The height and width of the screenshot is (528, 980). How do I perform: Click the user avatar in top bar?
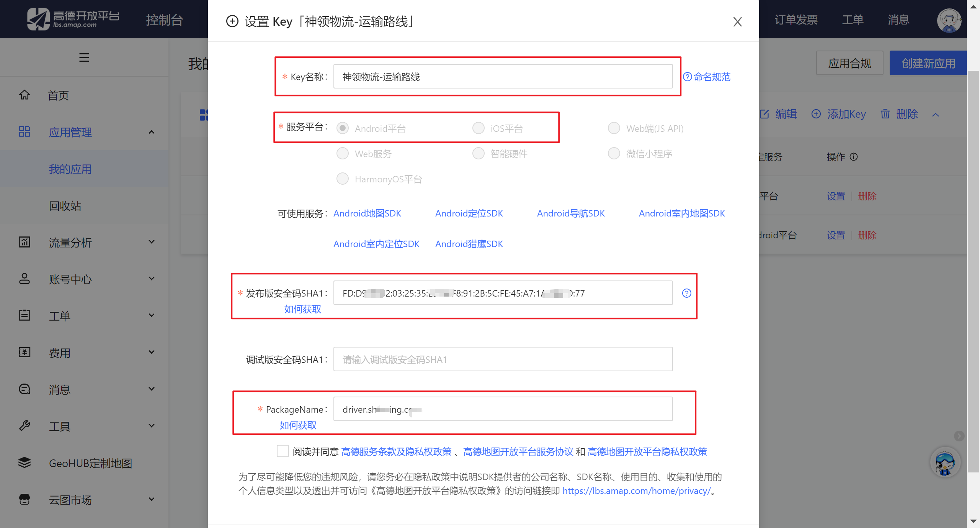949,20
